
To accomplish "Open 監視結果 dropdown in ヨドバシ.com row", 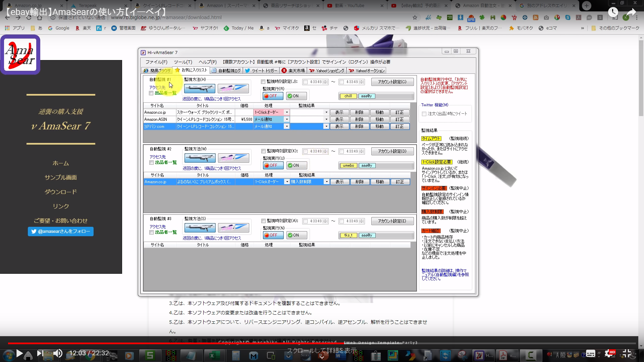I will click(x=326, y=126).
